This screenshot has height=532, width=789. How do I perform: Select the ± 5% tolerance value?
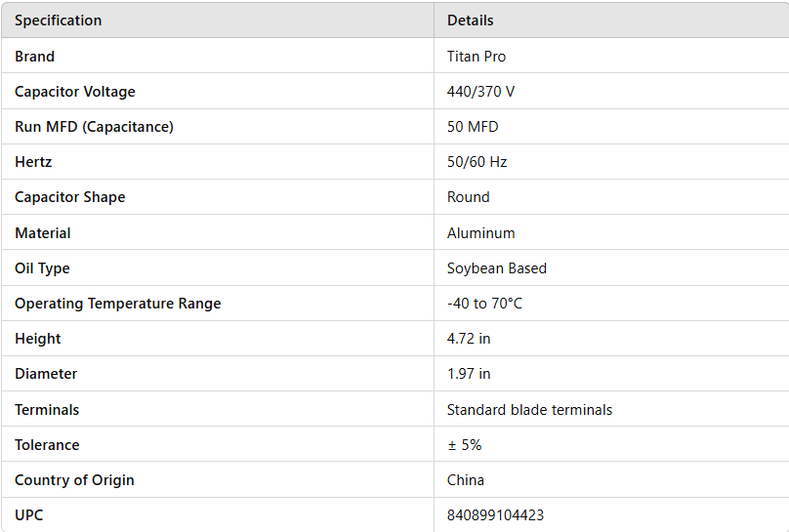pos(464,445)
